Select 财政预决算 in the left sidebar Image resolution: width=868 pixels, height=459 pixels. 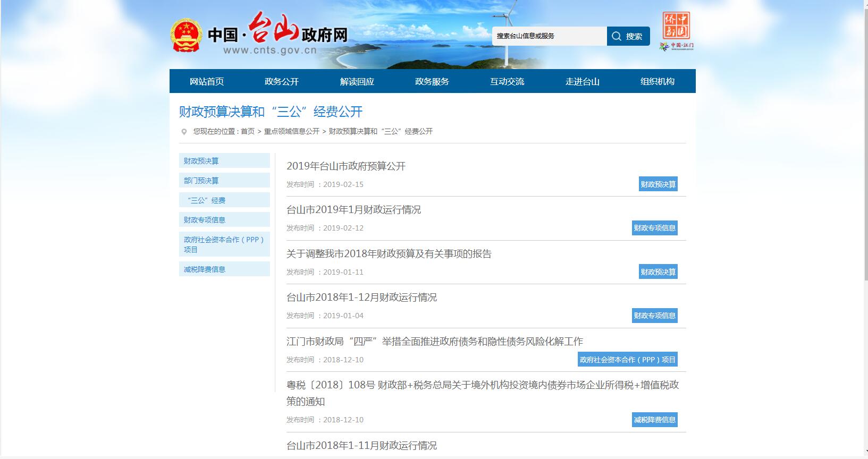(x=201, y=161)
